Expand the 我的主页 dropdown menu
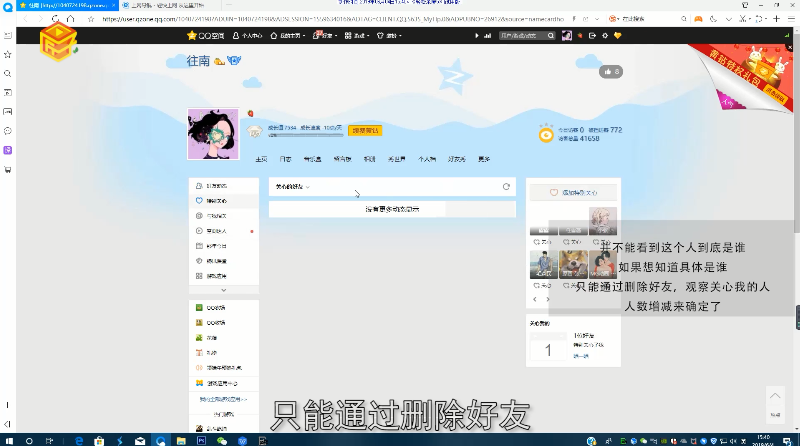This screenshot has height=446, width=800. coord(293,36)
